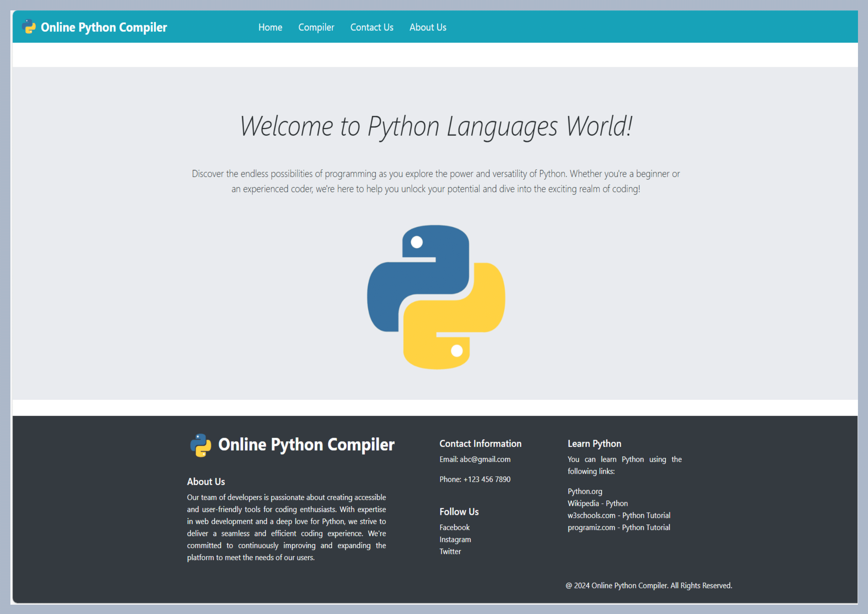Click the phone number +123 456 7890
This screenshot has width=868, height=614.
point(487,479)
